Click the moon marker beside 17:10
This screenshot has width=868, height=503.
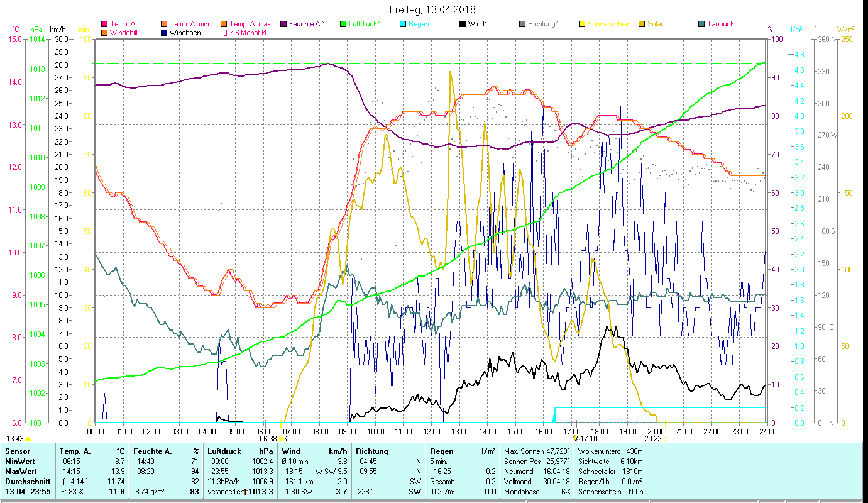tap(576, 438)
